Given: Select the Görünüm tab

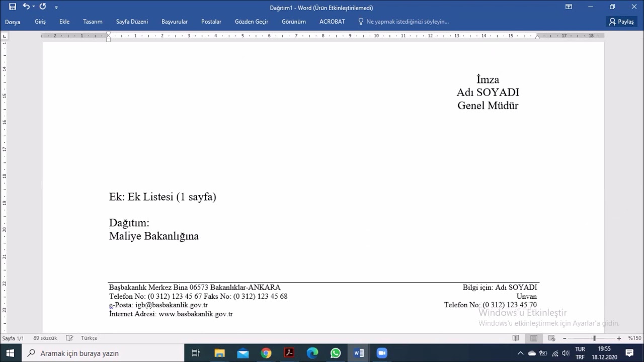Looking at the screenshot, I should point(294,22).
